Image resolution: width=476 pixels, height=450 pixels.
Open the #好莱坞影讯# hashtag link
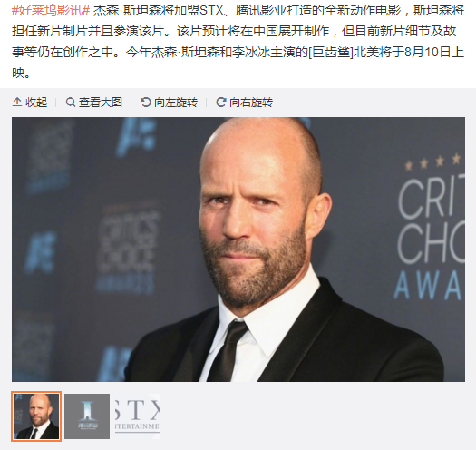coord(51,11)
